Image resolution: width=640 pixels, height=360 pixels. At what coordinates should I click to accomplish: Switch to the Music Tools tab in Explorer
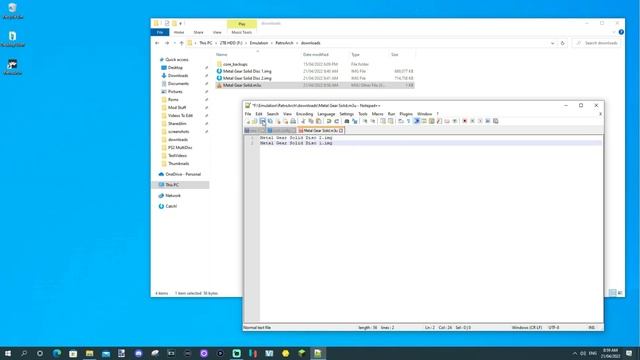242,32
